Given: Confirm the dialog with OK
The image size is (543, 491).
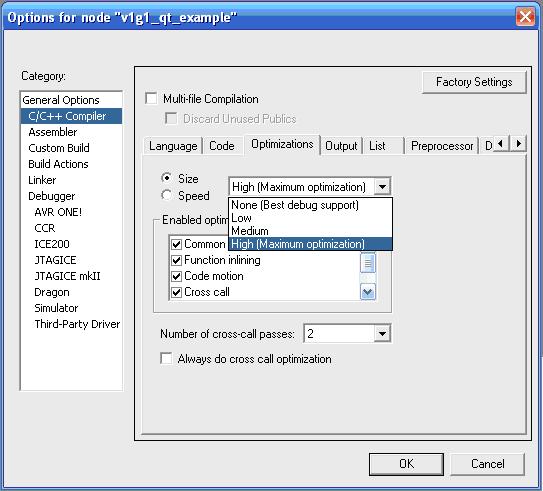Looking at the screenshot, I should [x=406, y=464].
